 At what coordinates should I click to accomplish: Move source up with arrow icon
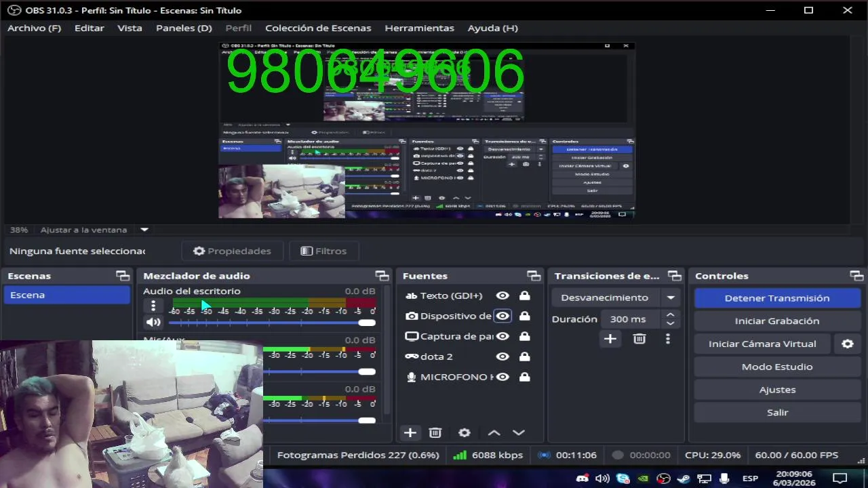coord(494,432)
